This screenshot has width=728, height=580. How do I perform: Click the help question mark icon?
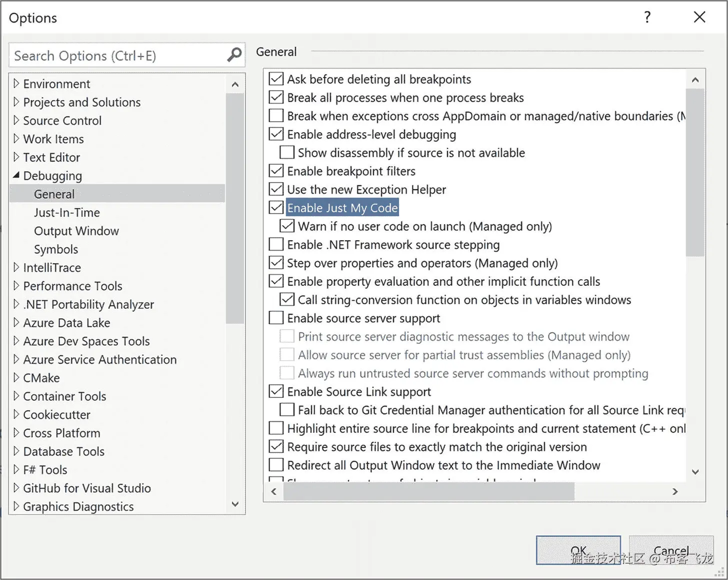[647, 17]
